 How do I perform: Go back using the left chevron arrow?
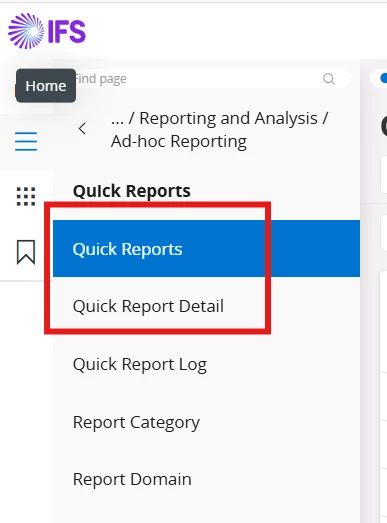click(82, 129)
